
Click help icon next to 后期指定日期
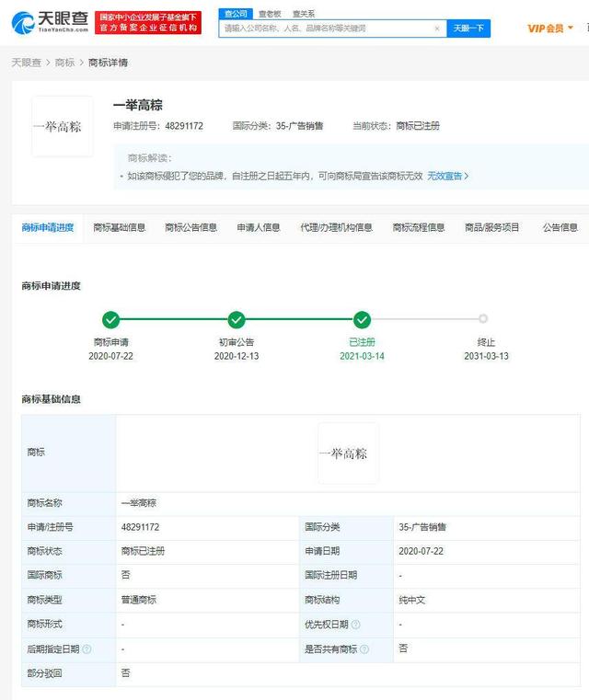coord(87,649)
